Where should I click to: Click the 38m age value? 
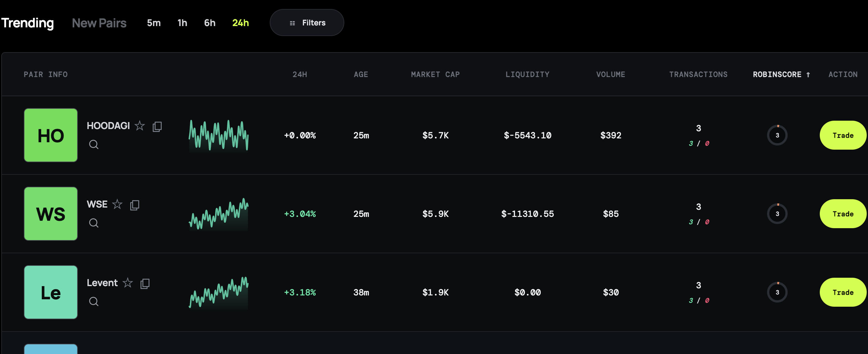tap(361, 292)
